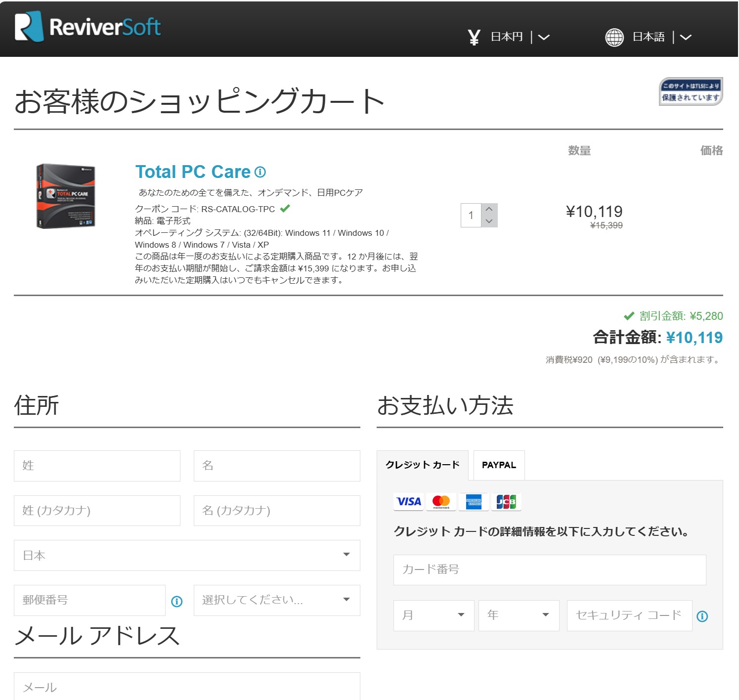The width and height of the screenshot is (739, 700).
Task: Switch to the PAYPAL payment tab
Action: pos(498,465)
